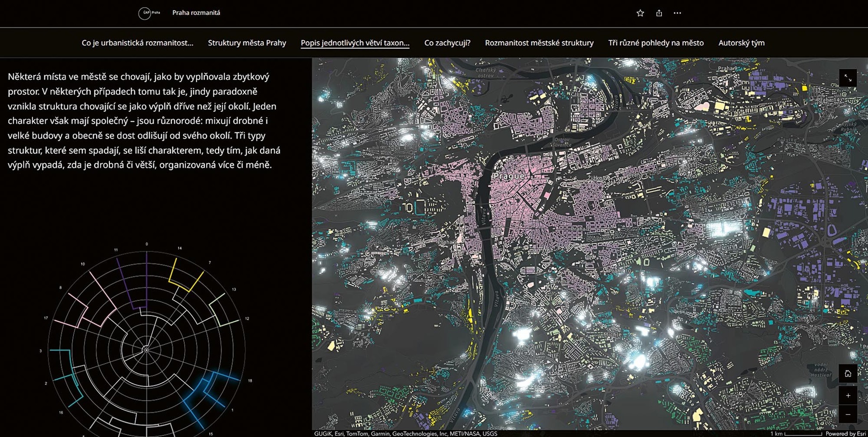Zoom out on the map
Image resolution: width=868 pixels, height=437 pixels.
[848, 415]
